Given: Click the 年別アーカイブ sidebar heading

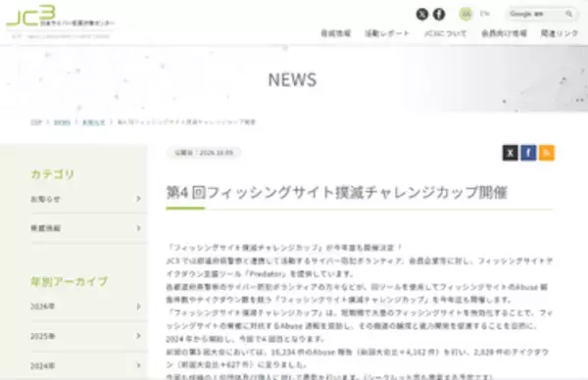Looking at the screenshot, I should [x=70, y=281].
